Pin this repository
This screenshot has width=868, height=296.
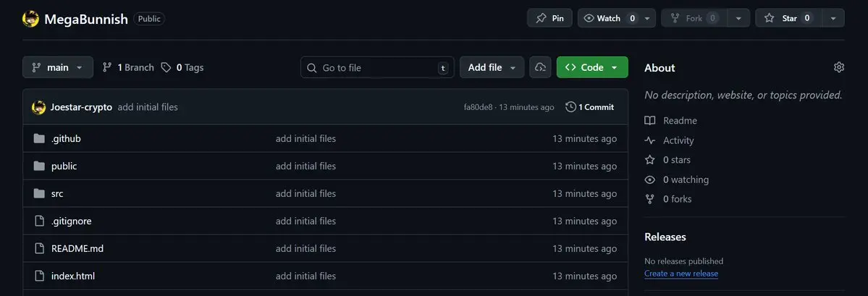point(549,18)
